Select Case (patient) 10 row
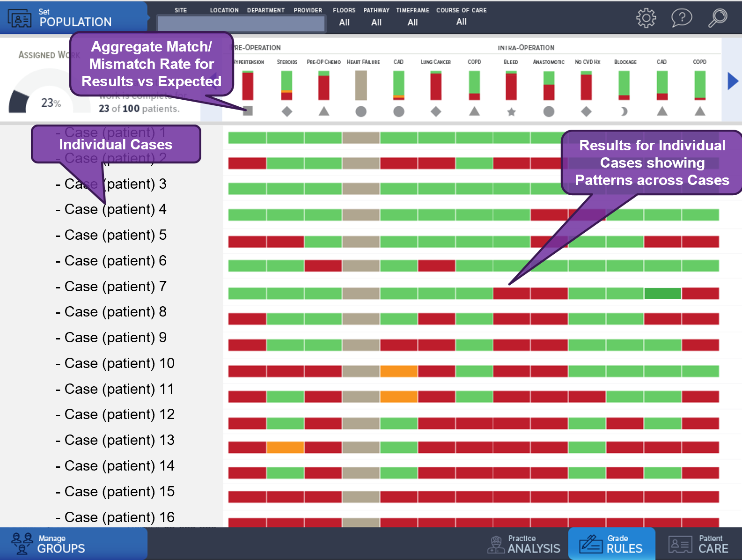Viewport: 742px width, 560px height. pyautogui.click(x=115, y=363)
